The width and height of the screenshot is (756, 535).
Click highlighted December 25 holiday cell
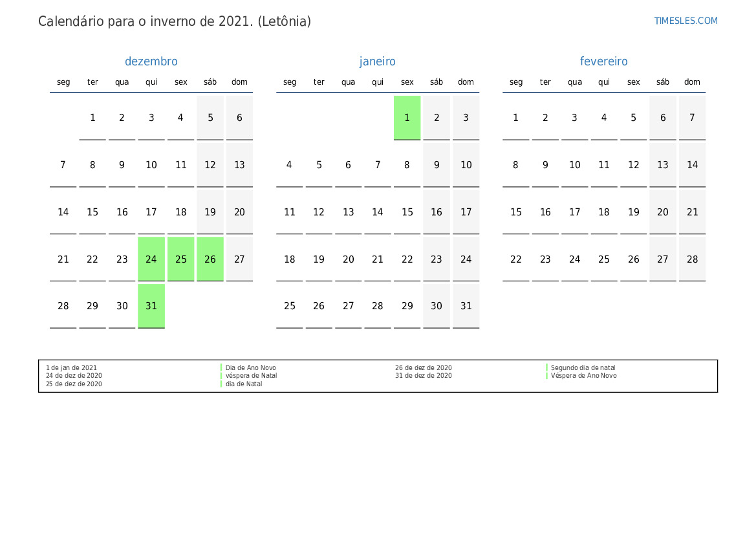point(181,259)
